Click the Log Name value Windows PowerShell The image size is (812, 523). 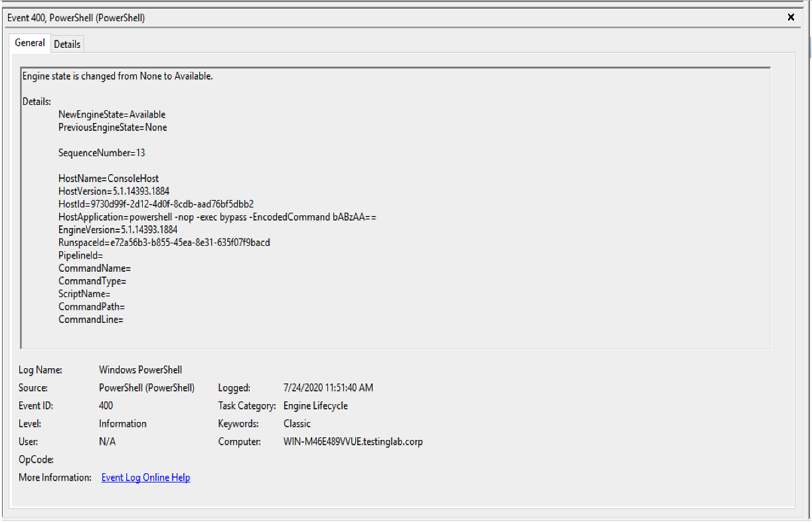[x=140, y=369]
